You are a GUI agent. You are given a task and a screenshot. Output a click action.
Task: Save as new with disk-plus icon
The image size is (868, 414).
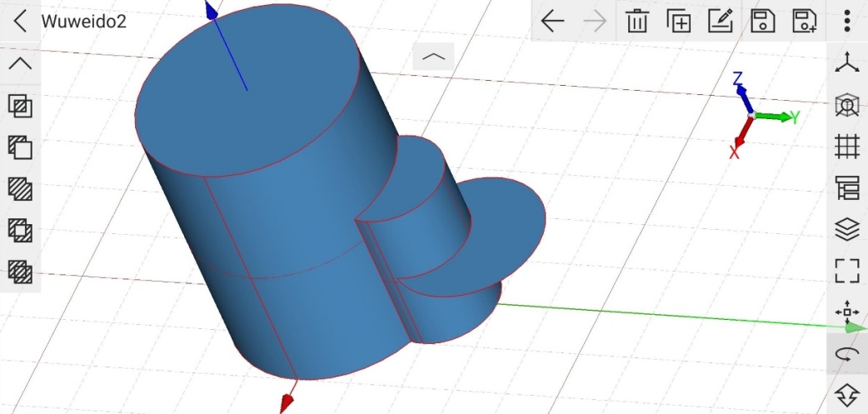tap(805, 21)
